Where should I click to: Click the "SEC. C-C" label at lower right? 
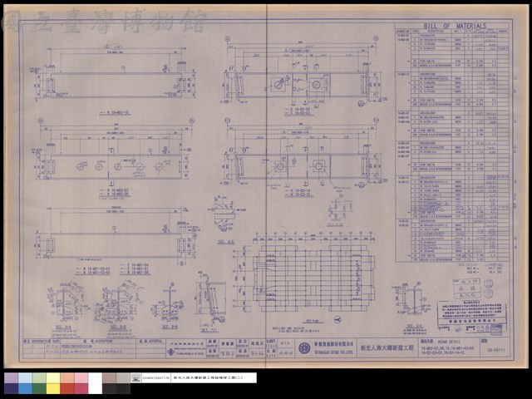(x=414, y=327)
